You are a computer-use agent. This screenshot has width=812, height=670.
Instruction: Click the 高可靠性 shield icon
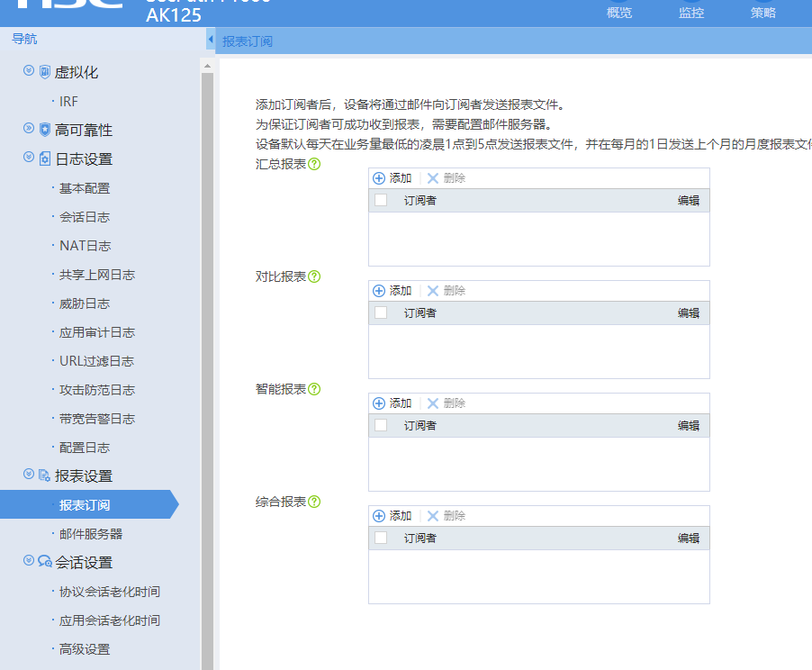[45, 130]
